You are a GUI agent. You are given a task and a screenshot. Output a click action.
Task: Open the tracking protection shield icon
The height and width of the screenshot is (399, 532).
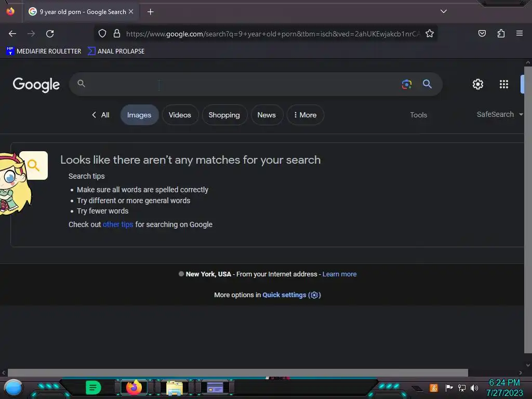(x=102, y=33)
